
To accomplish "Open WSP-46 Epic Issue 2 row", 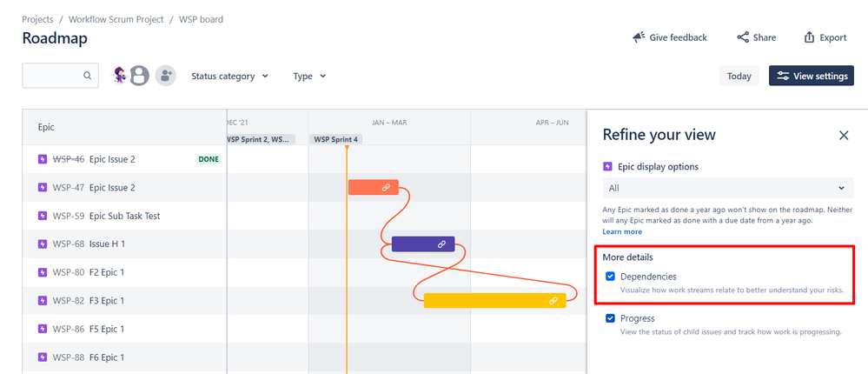I will (x=124, y=159).
